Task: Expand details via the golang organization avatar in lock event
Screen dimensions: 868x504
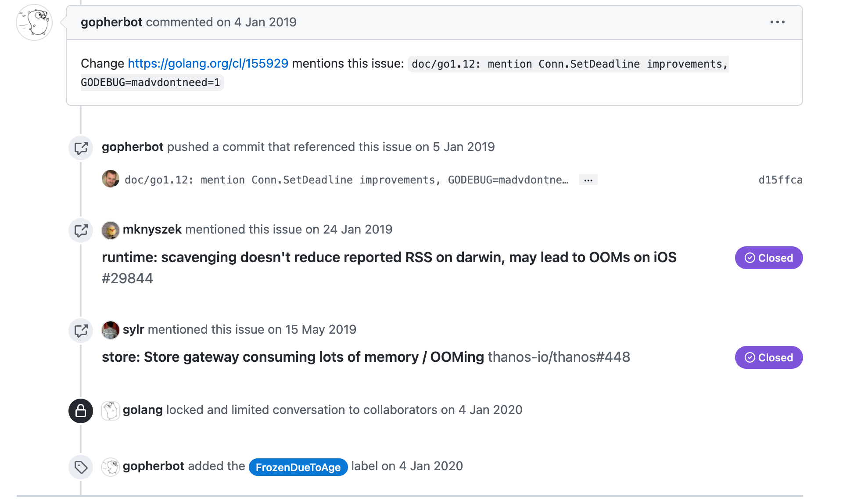Action: (111, 411)
